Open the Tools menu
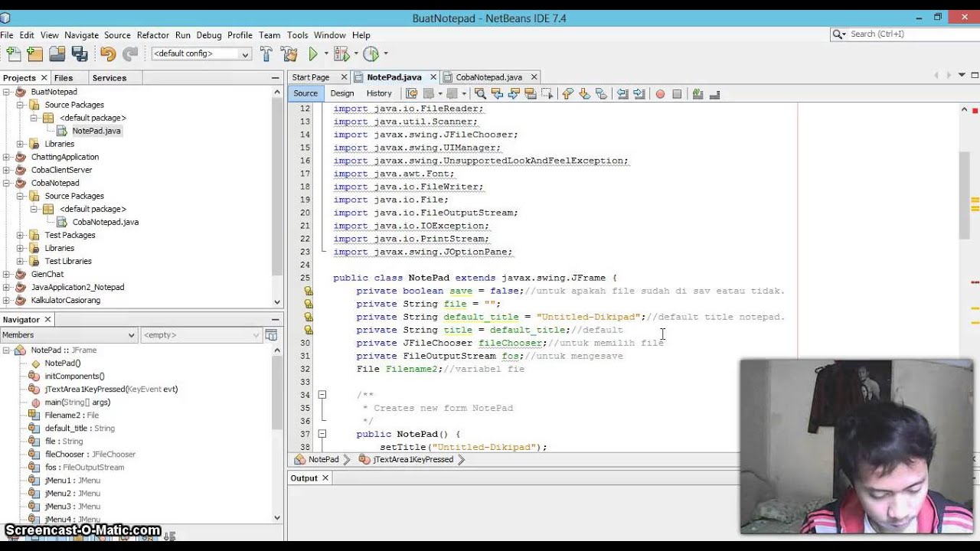Screen dimensions: 980x551 (298, 35)
